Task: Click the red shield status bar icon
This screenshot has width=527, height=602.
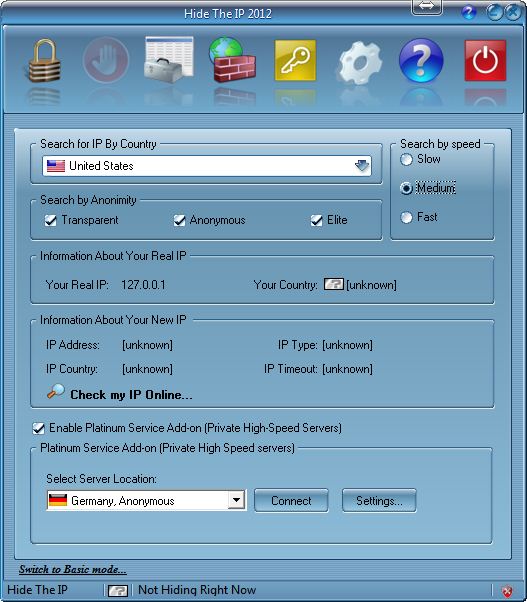Action: [507, 591]
